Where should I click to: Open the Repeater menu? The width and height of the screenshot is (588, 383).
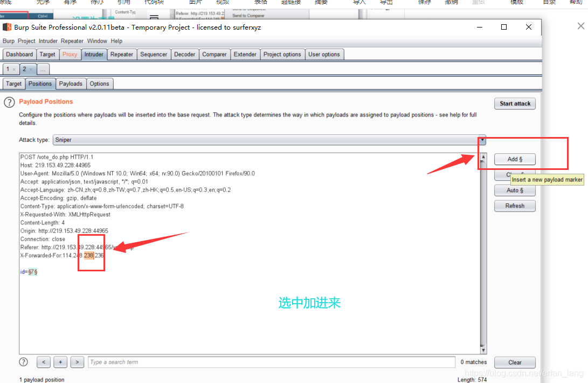(72, 41)
